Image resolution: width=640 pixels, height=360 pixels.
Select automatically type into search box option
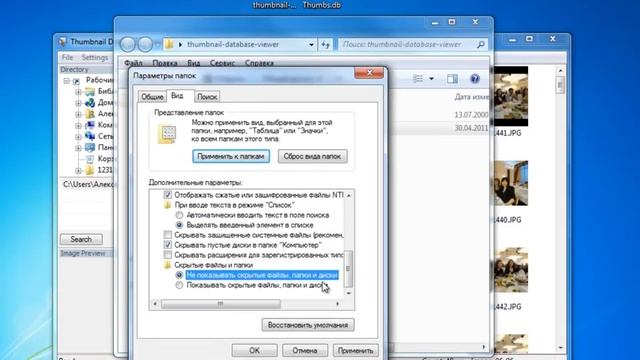(x=179, y=215)
